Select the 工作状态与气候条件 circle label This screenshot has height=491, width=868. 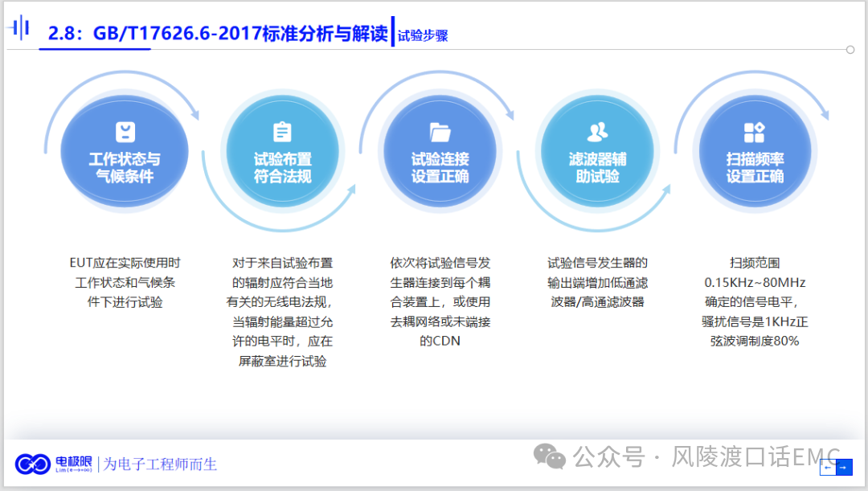(x=125, y=167)
